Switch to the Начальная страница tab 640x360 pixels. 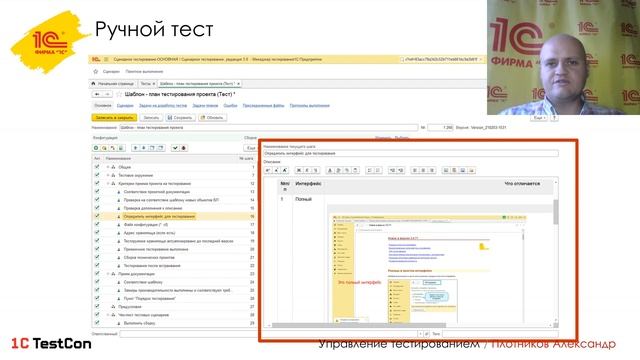coord(112,84)
